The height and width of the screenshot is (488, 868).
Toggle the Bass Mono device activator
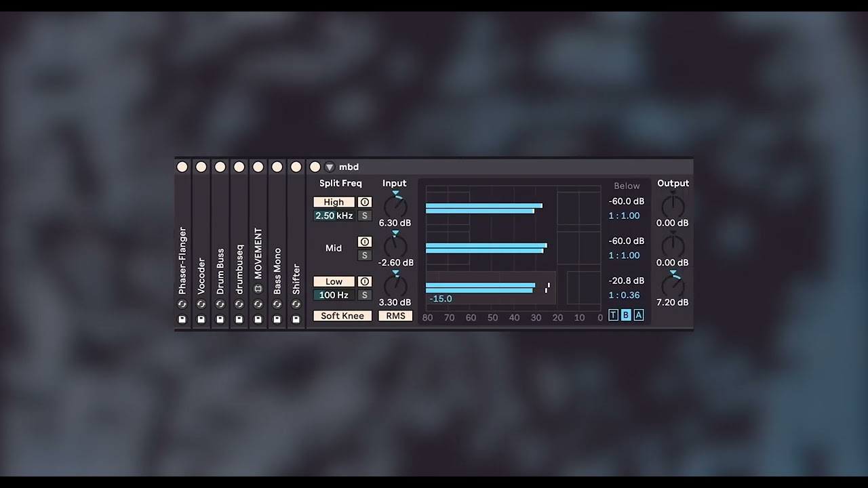[x=277, y=167]
